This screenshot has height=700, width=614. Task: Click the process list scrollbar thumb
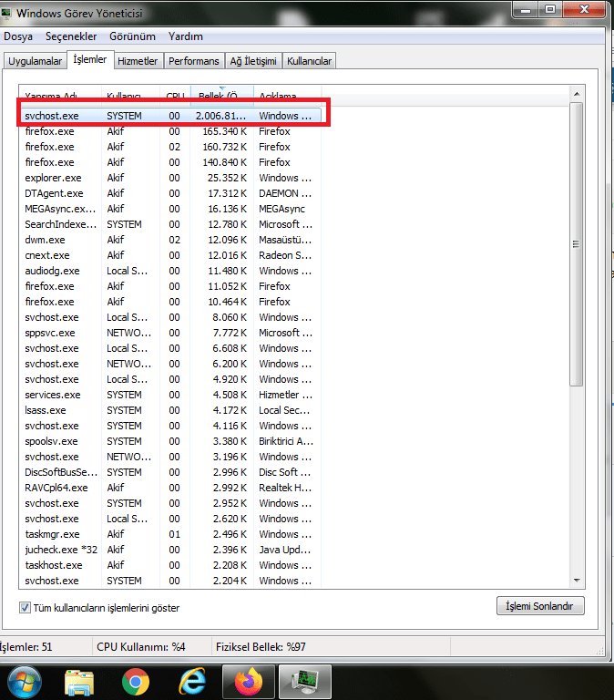(577, 244)
